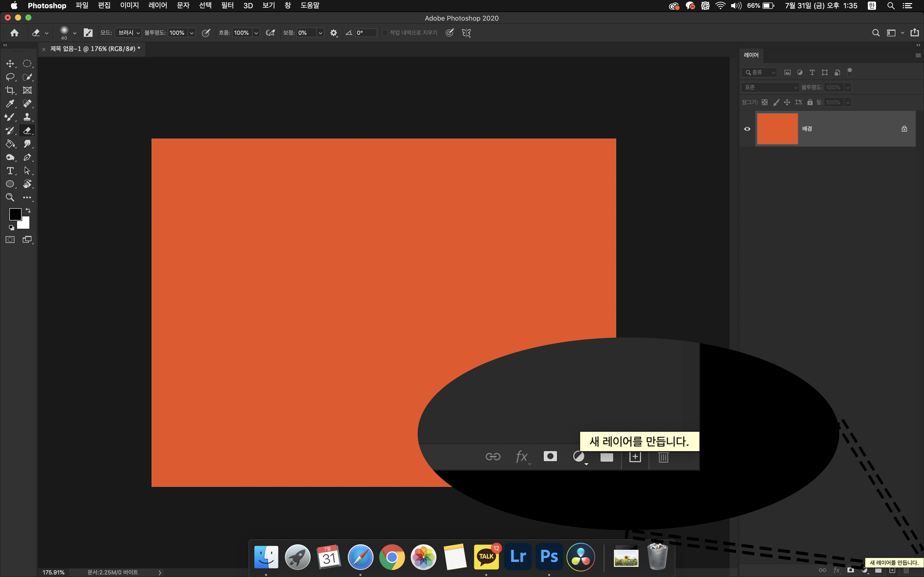The image size is (924, 577).
Task: Expand the brush preset picker arrow
Action: (x=75, y=33)
